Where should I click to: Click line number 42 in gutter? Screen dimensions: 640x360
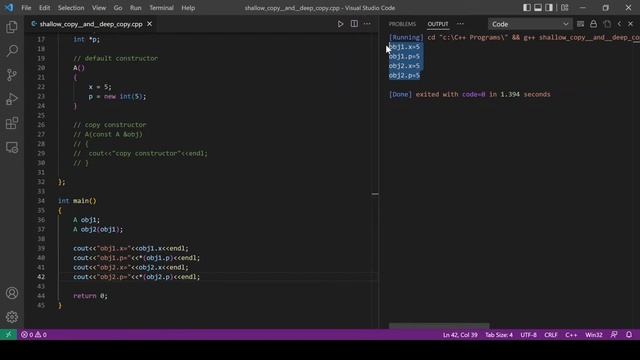point(41,277)
